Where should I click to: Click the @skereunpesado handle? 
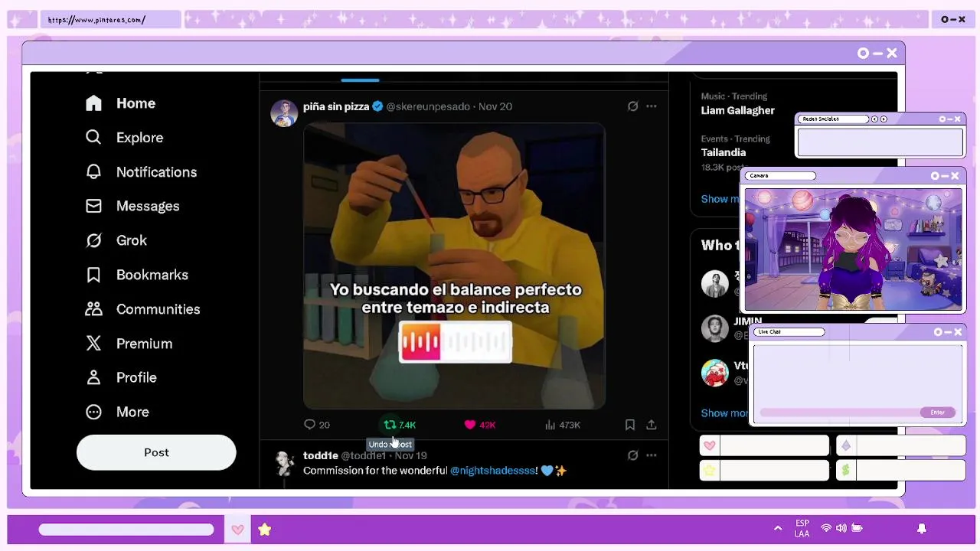pos(428,106)
